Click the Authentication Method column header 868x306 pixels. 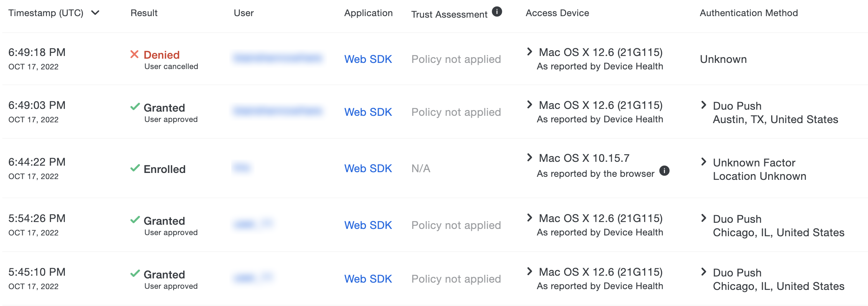(x=749, y=13)
